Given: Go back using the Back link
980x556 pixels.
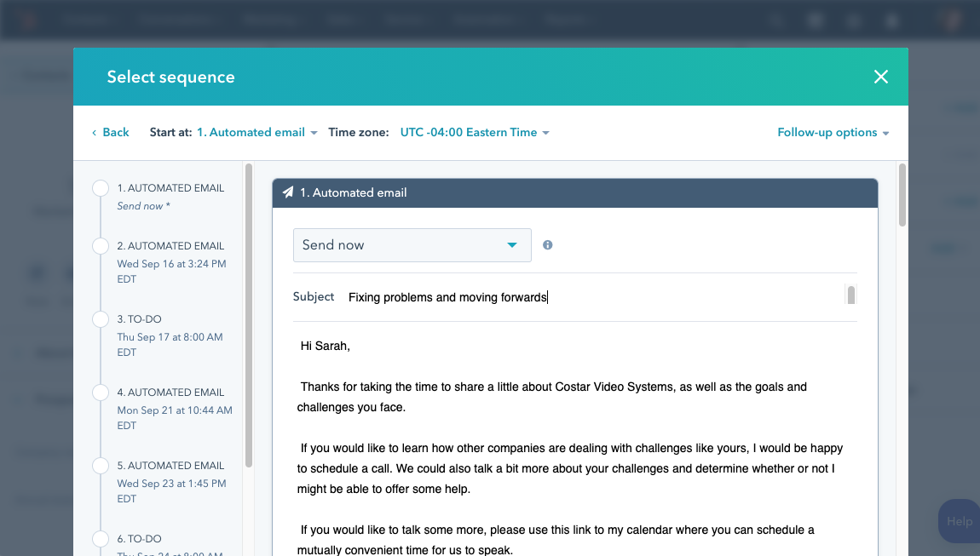Looking at the screenshot, I should (x=111, y=133).
